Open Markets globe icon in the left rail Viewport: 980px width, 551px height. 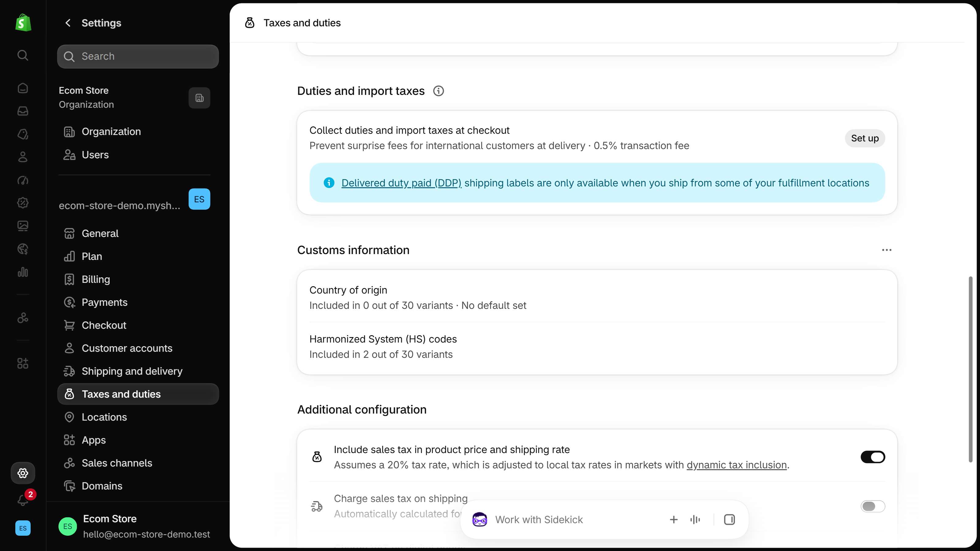(23, 249)
